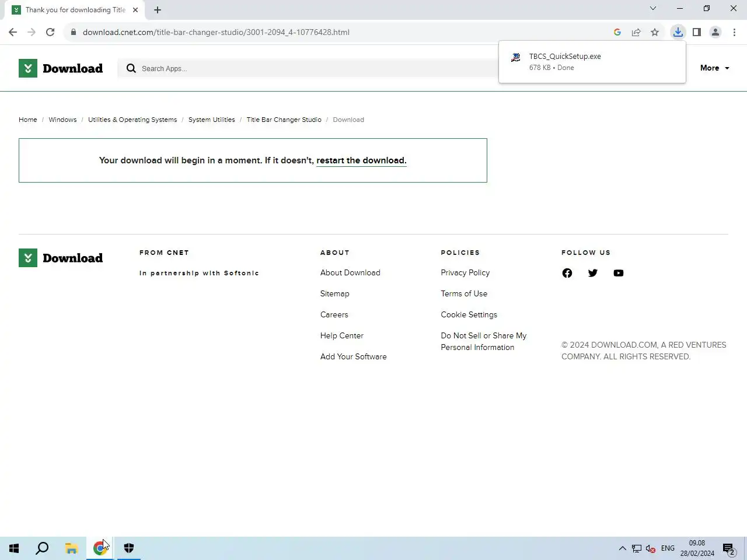Open Help Center link
Image resolution: width=747 pixels, height=560 pixels.
coord(341,335)
